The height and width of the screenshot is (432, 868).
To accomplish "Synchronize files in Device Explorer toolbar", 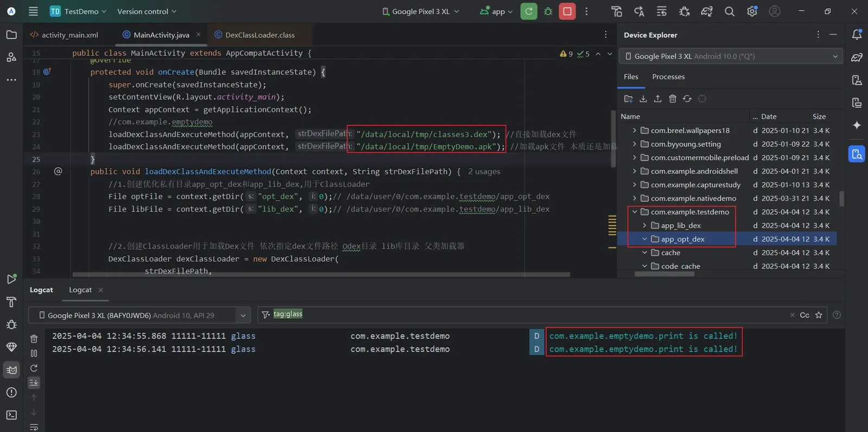I will [687, 99].
